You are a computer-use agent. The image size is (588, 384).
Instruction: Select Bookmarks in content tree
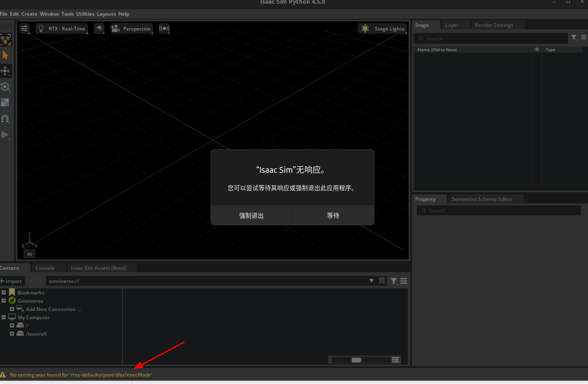click(31, 293)
